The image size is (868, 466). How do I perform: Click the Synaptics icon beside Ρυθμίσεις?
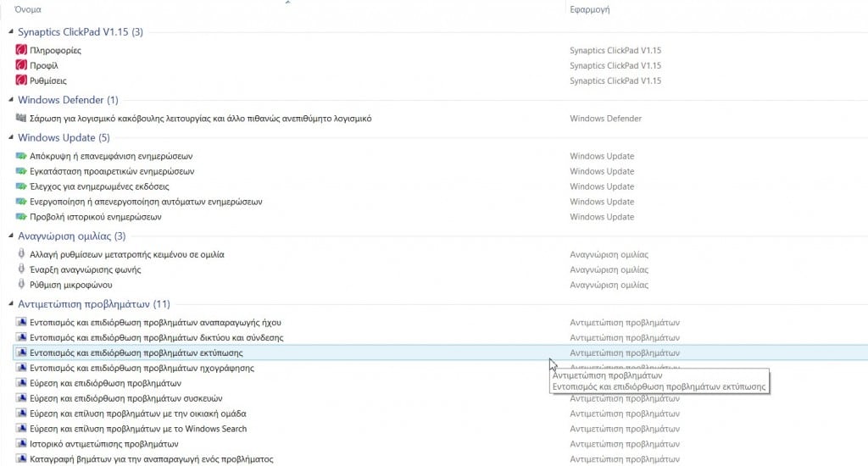coord(21,80)
